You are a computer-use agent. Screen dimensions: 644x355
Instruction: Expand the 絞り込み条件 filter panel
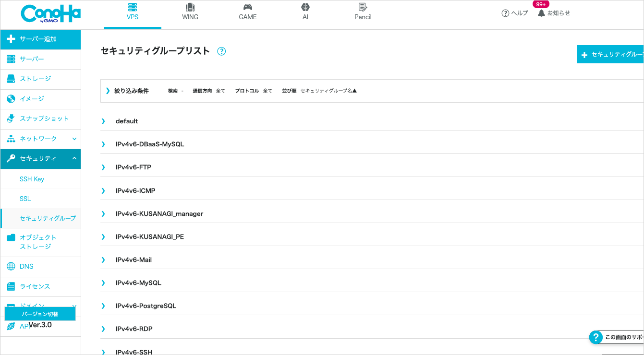click(108, 91)
